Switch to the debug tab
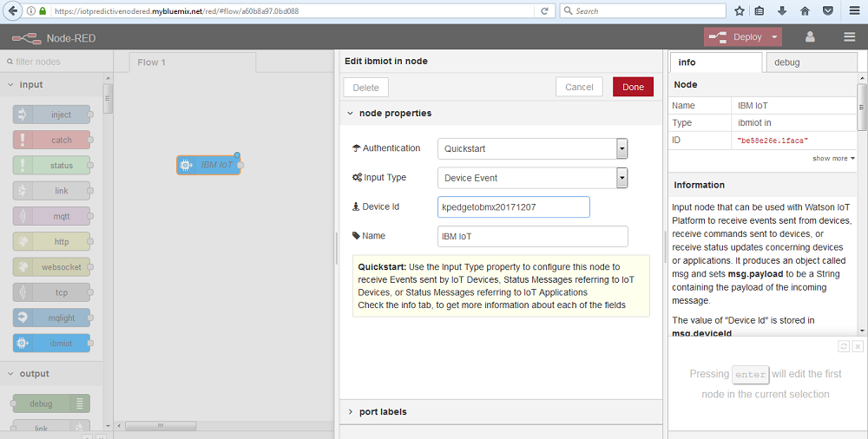This screenshot has height=439, width=868. 812,62
